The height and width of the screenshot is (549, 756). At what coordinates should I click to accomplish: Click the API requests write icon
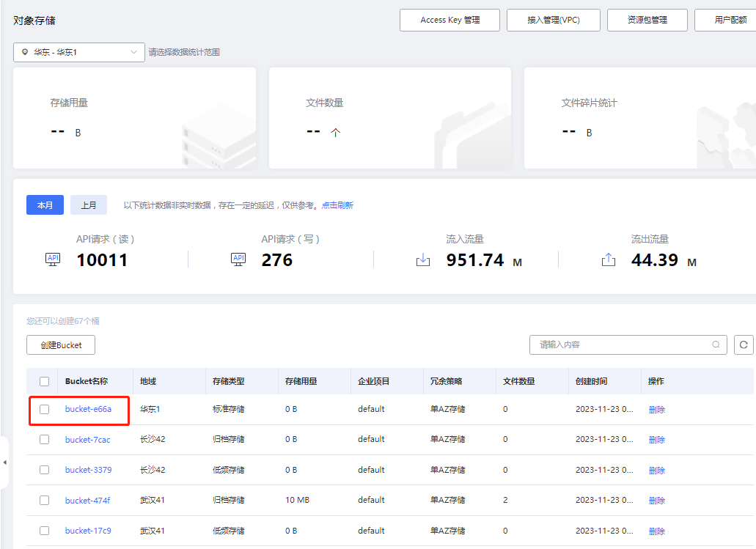point(238,259)
